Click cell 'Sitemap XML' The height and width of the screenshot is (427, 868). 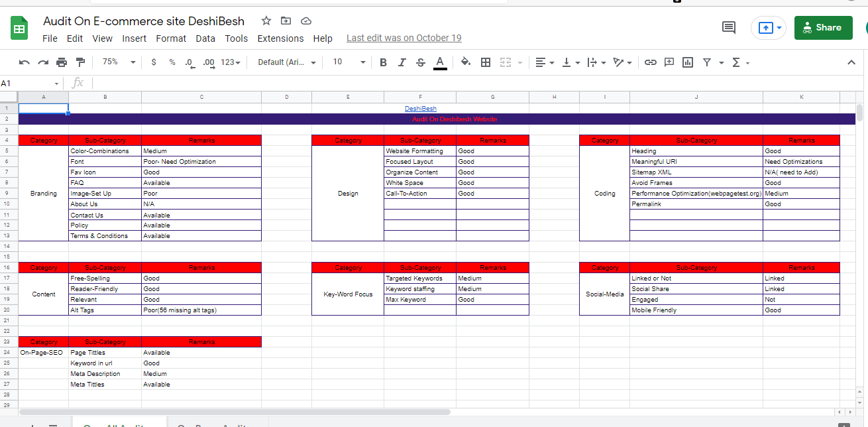[x=696, y=172]
